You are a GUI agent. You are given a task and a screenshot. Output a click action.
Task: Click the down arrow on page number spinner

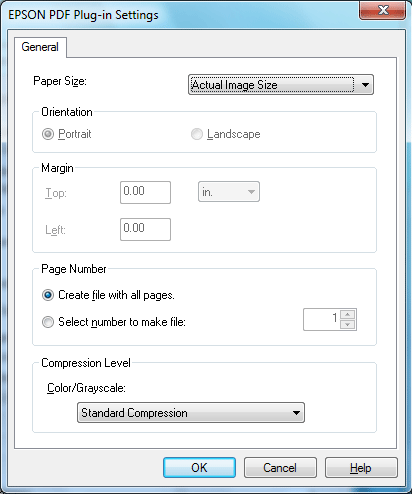coord(348,324)
